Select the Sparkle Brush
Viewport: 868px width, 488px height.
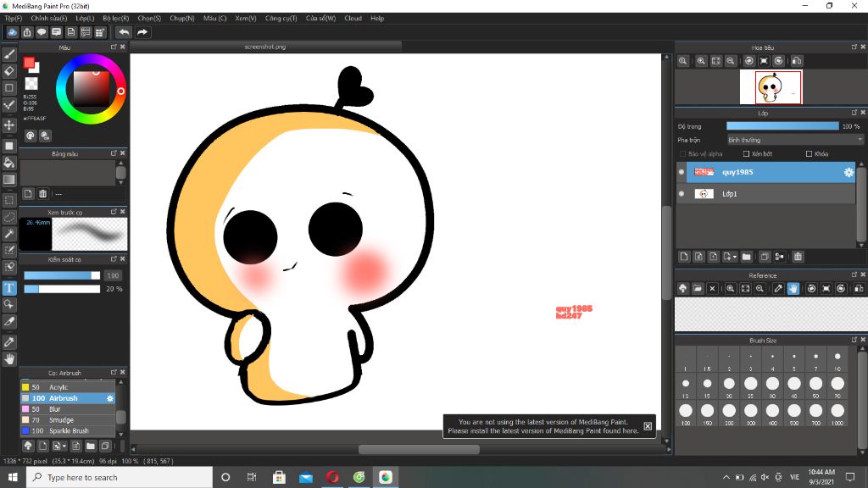click(x=68, y=430)
